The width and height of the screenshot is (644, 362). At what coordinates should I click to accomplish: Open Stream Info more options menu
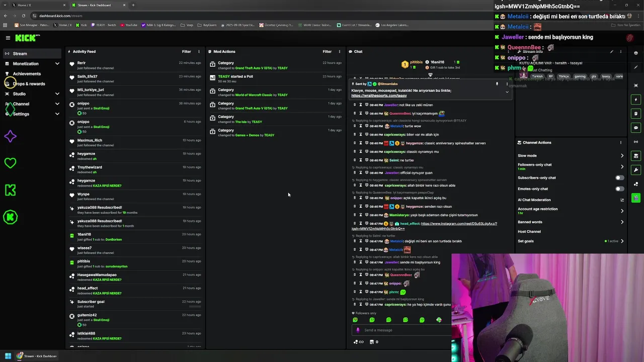pyautogui.click(x=621, y=51)
